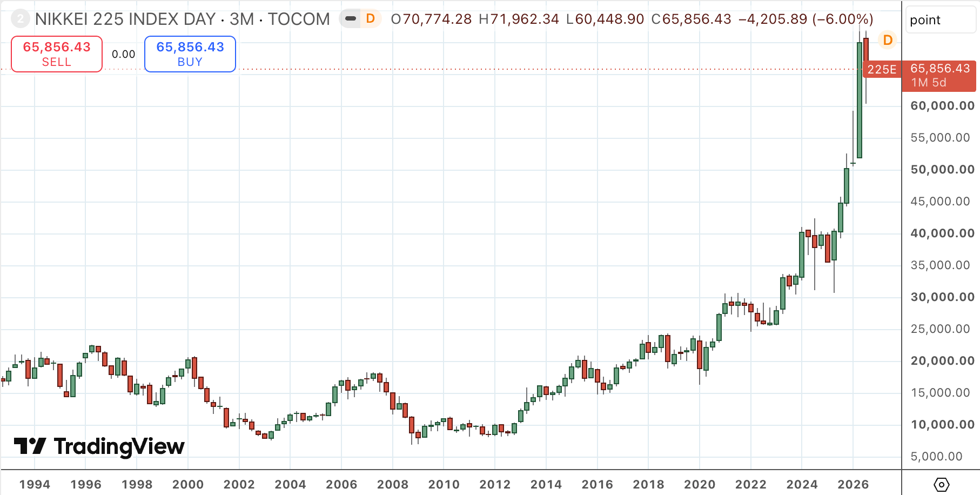Click the orange D icon in the title pill
Image resolution: width=980 pixels, height=495 pixels.
371,19
